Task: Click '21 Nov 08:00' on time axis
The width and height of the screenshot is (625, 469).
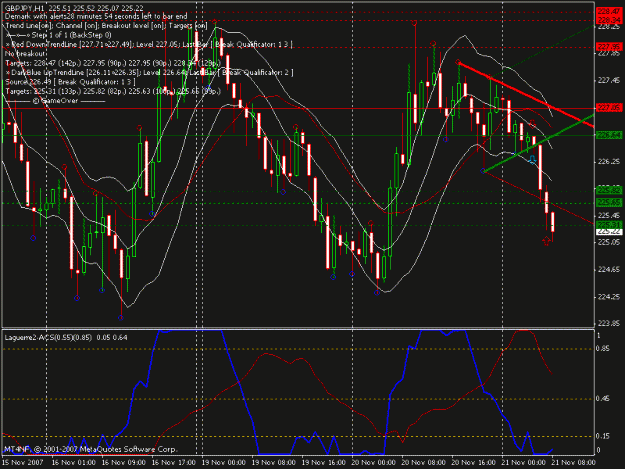Action: [x=573, y=463]
